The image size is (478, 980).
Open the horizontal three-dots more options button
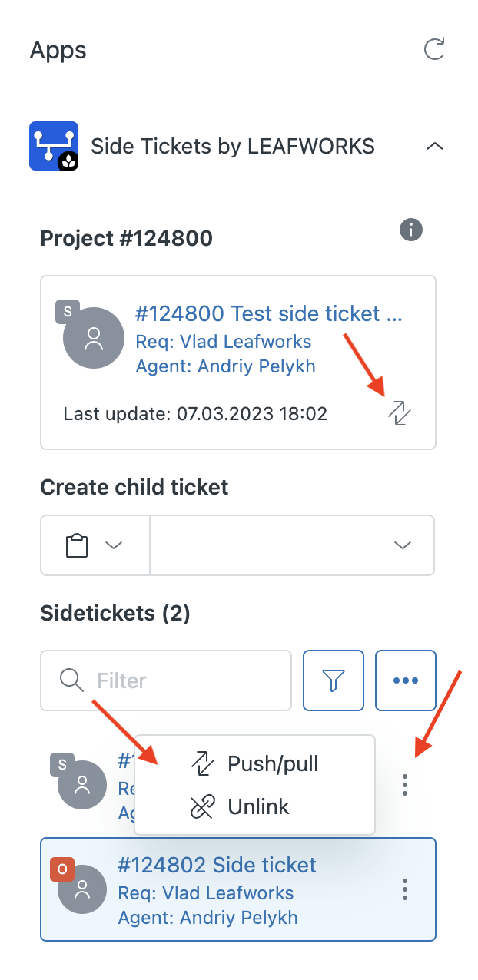pyautogui.click(x=405, y=680)
